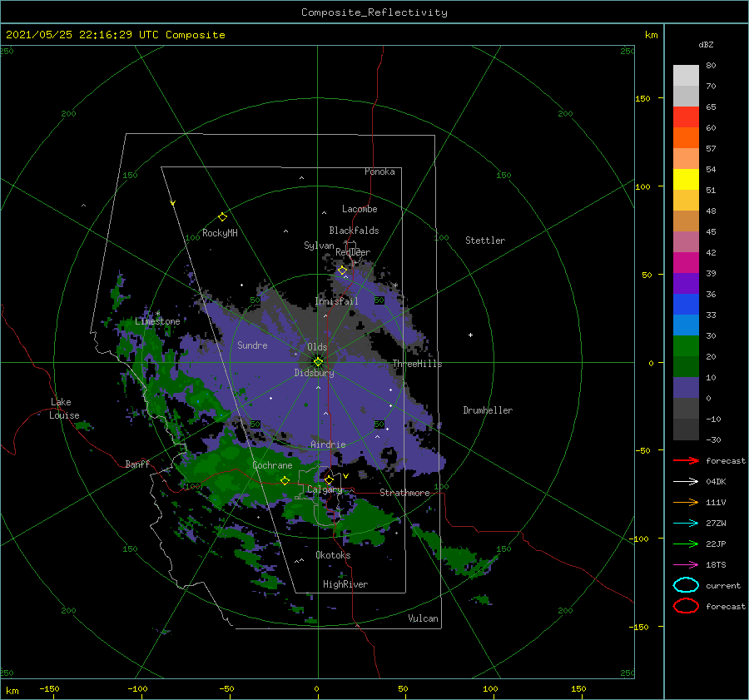Image resolution: width=749 pixels, height=700 pixels.
Task: Click the Airdrie label
Action: pos(328,444)
